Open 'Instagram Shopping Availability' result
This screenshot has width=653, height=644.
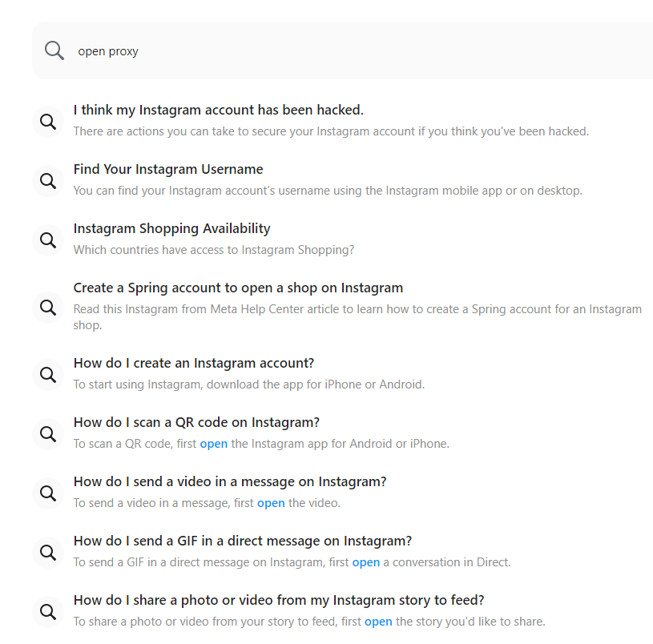[x=171, y=228]
